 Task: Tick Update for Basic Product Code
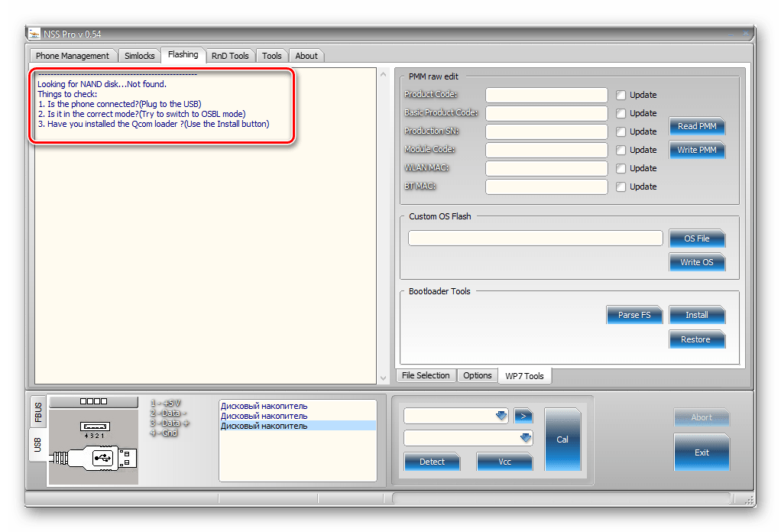[621, 113]
